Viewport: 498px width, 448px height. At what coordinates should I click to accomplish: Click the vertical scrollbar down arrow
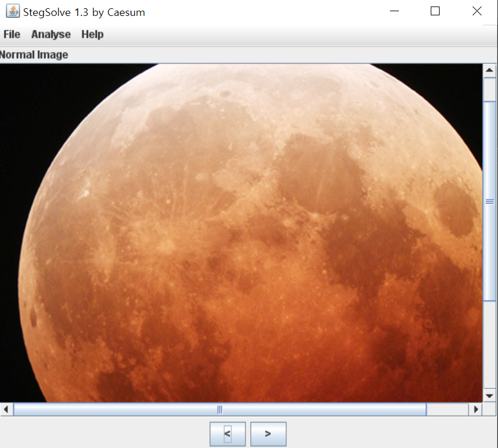click(489, 395)
